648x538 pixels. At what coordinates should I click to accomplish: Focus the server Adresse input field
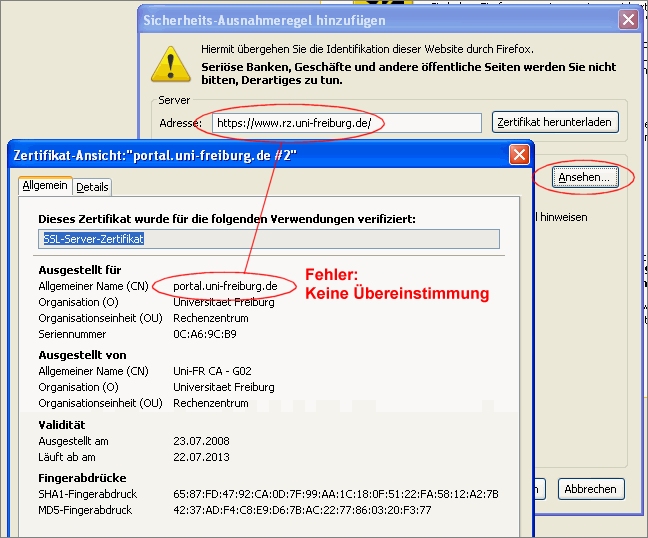pyautogui.click(x=347, y=123)
